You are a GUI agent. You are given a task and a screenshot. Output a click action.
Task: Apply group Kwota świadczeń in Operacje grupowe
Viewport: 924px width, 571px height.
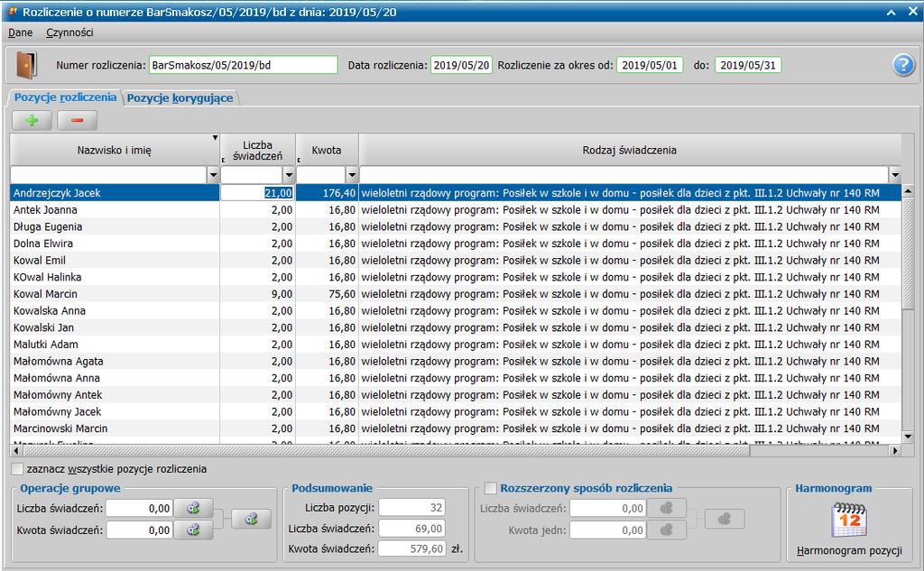[x=193, y=530]
